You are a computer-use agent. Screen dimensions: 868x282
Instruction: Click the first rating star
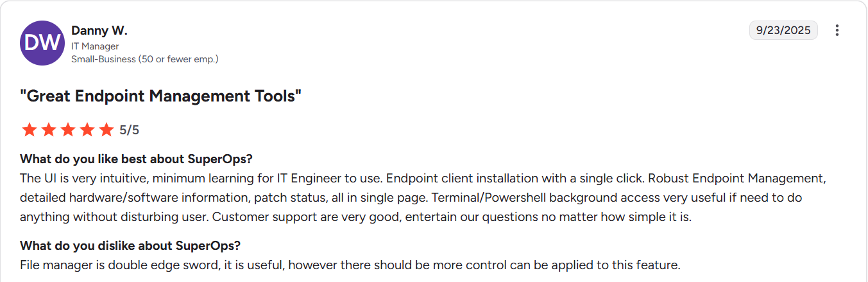click(29, 130)
